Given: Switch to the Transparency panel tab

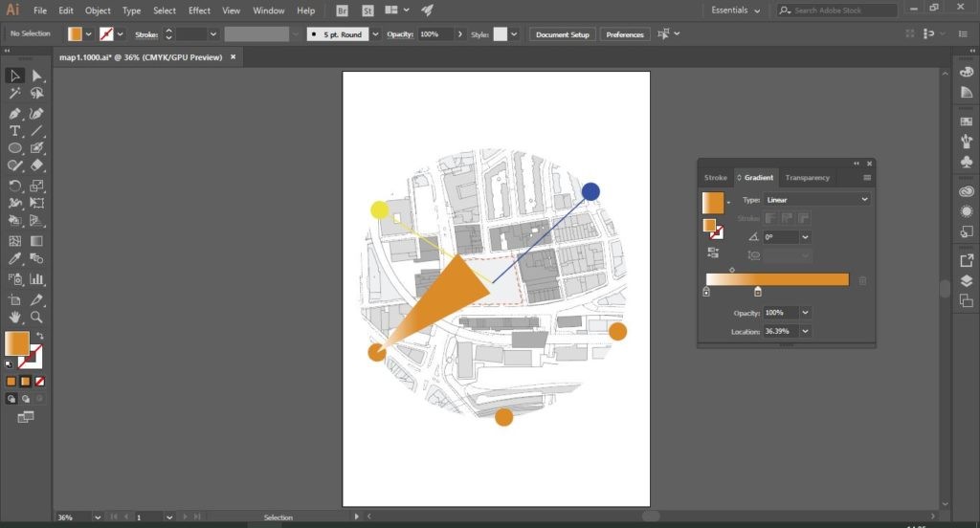Looking at the screenshot, I should (x=808, y=178).
